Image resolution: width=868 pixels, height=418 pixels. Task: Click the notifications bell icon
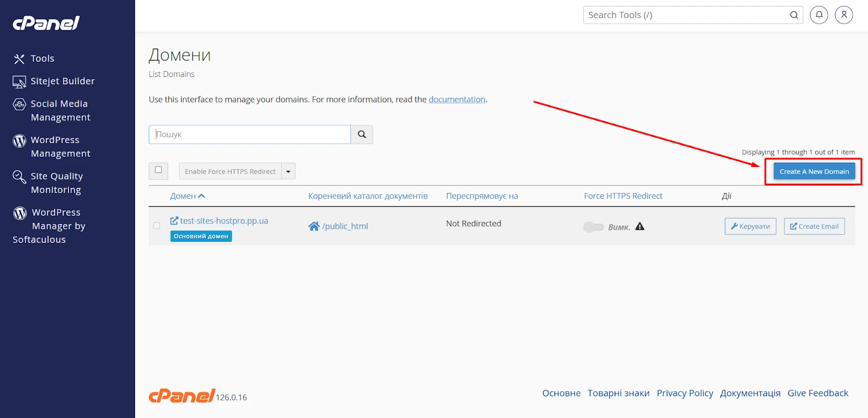pyautogui.click(x=819, y=15)
